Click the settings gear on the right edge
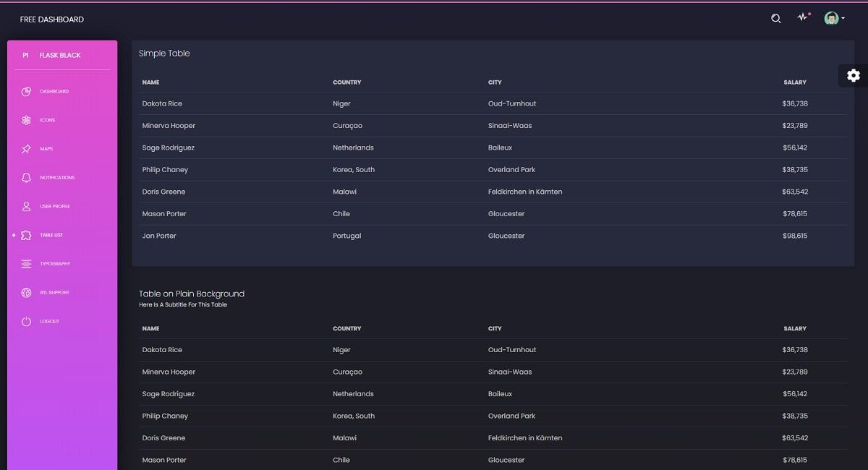 [854, 75]
